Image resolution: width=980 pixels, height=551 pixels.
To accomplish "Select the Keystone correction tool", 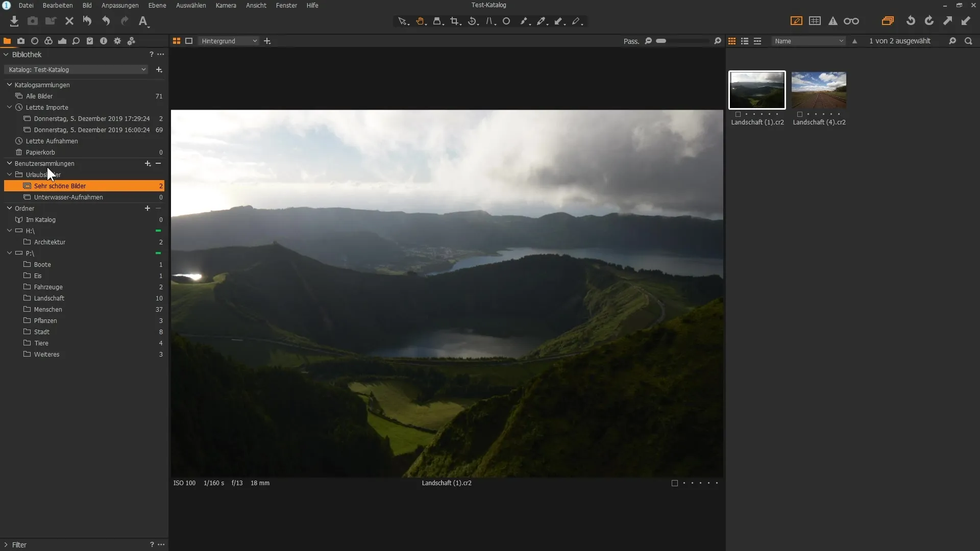I will point(490,21).
